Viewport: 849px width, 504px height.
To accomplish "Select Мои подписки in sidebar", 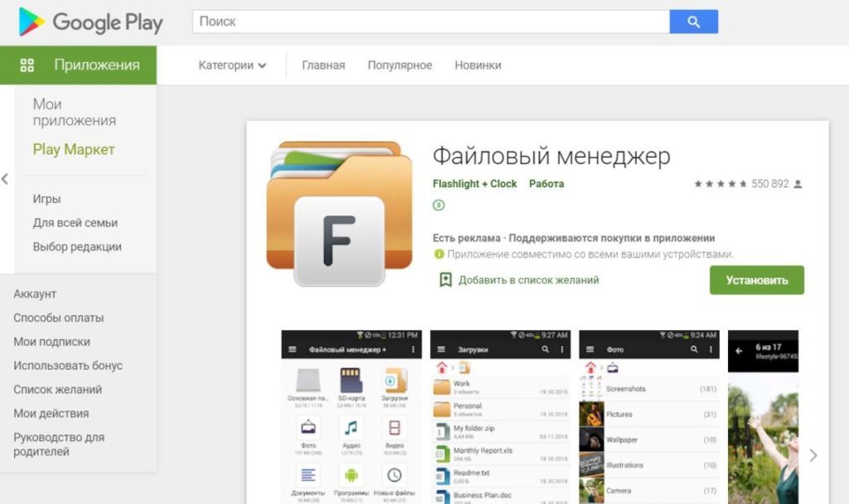I will coord(52,342).
